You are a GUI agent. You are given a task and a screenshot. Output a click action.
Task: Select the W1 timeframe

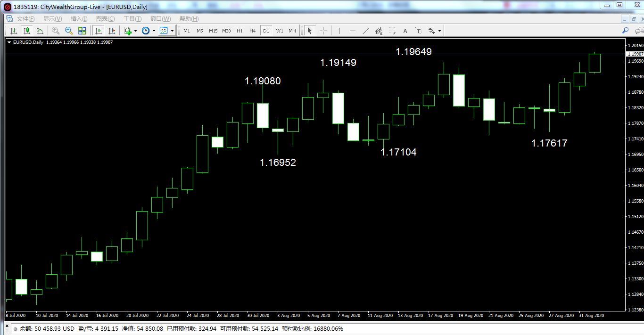click(280, 31)
